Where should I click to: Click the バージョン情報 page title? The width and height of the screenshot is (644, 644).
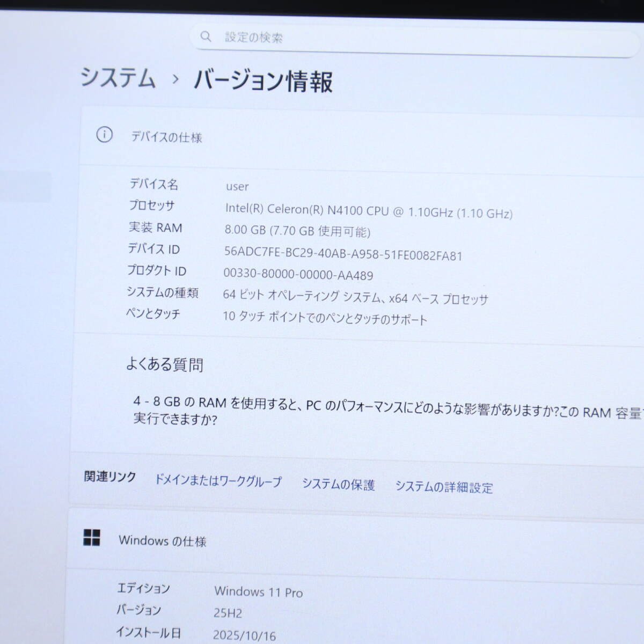[263, 82]
